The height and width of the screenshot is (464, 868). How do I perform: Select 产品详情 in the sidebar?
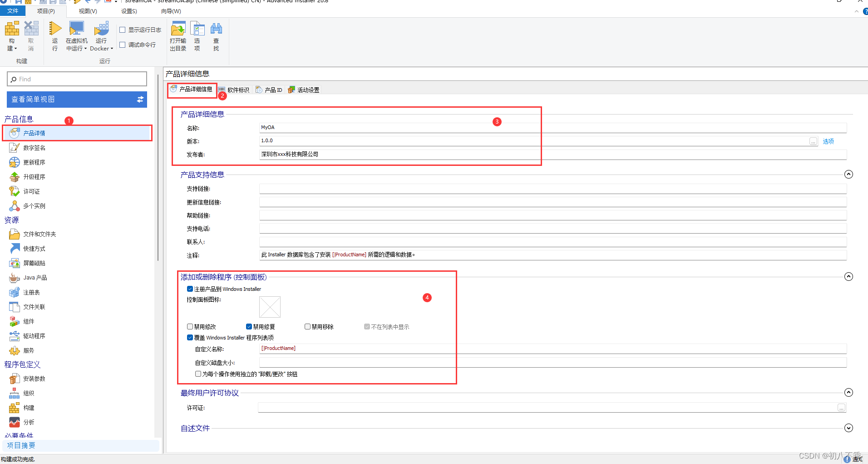[77, 133]
